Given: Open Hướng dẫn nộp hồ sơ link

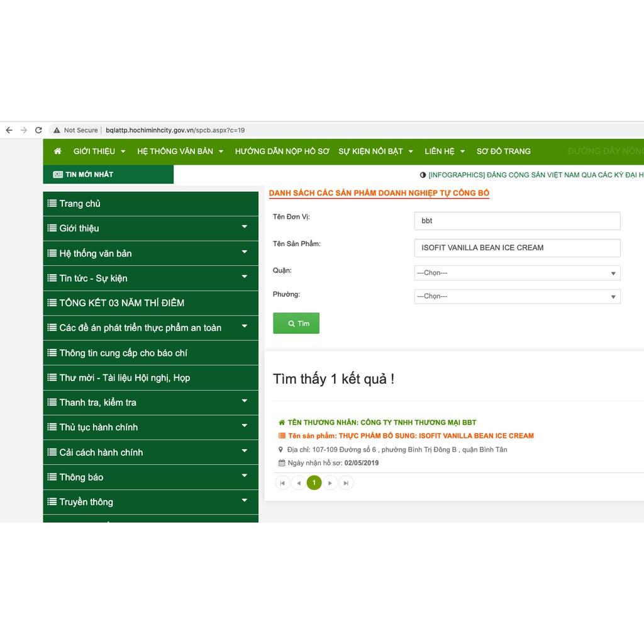Looking at the screenshot, I should pos(282,152).
